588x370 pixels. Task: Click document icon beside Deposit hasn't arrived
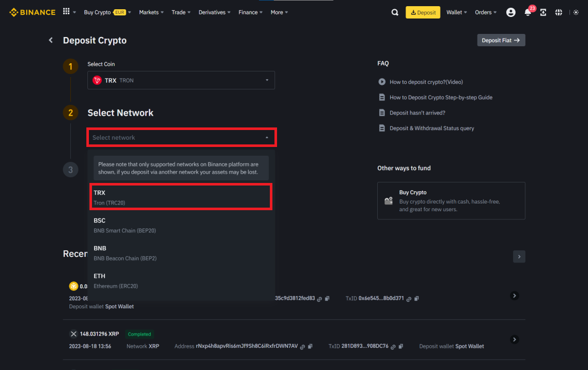coord(382,113)
